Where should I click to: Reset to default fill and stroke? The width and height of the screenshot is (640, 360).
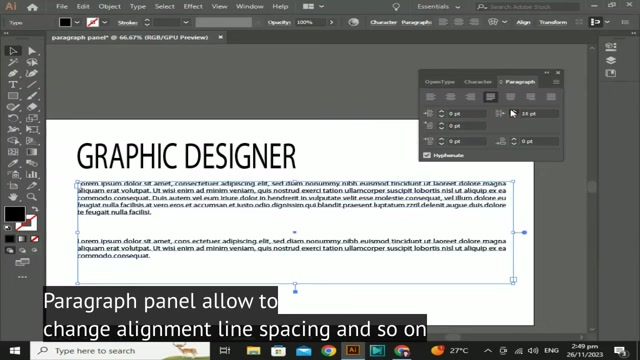[7, 227]
